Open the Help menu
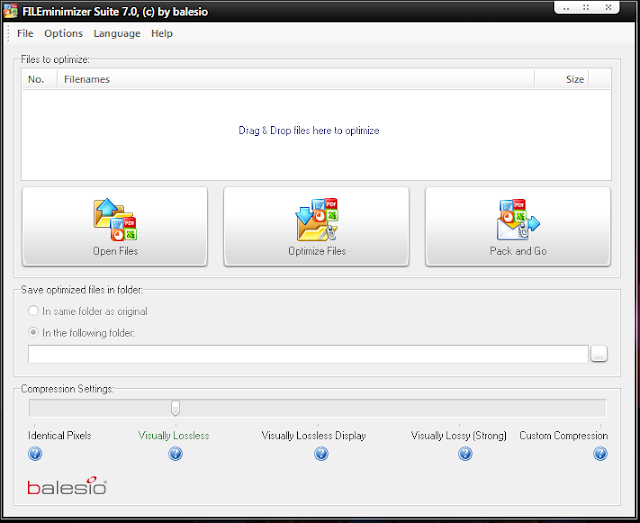Screen dimensions: 640x523 (162, 33)
